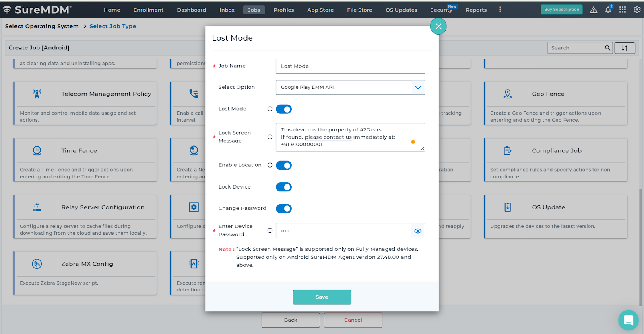The image size is (644, 334).
Task: Open the chat support bubble
Action: coord(628,320)
